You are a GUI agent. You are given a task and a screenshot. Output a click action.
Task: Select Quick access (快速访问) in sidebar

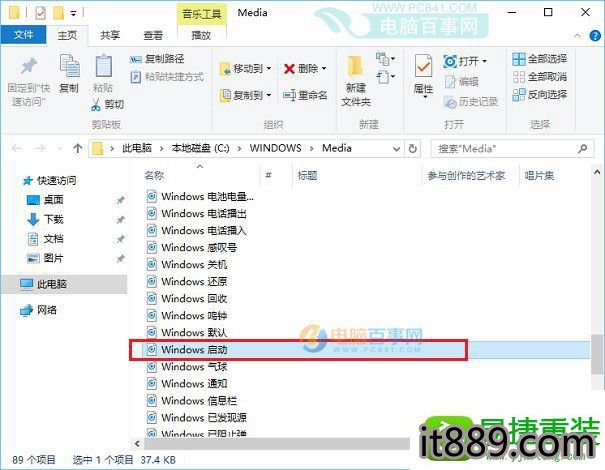tap(49, 181)
